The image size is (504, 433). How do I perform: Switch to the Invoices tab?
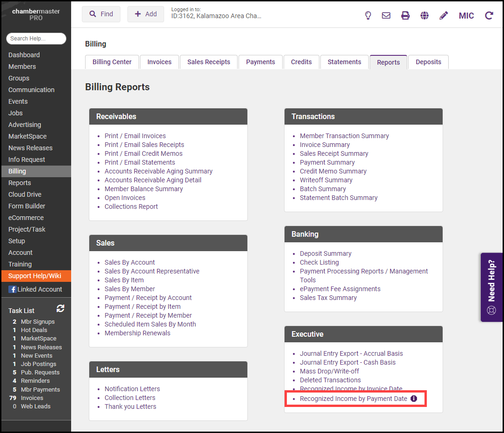tap(159, 62)
